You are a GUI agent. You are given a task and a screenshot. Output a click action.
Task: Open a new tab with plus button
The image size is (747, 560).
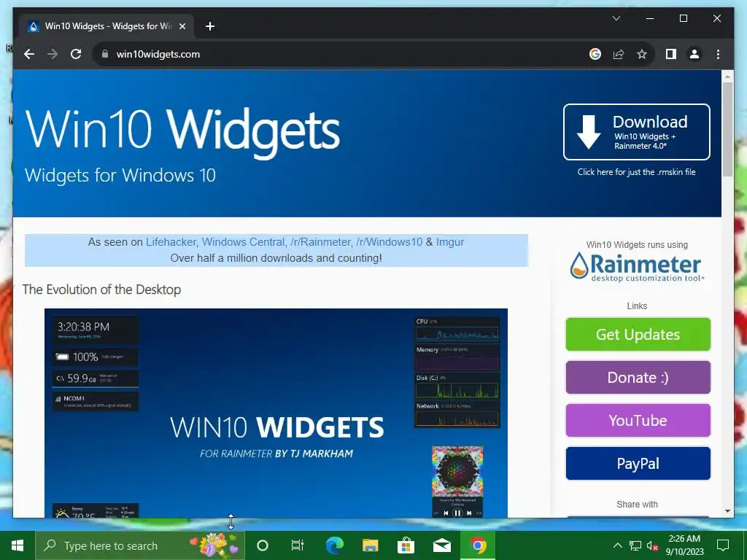[x=209, y=26]
